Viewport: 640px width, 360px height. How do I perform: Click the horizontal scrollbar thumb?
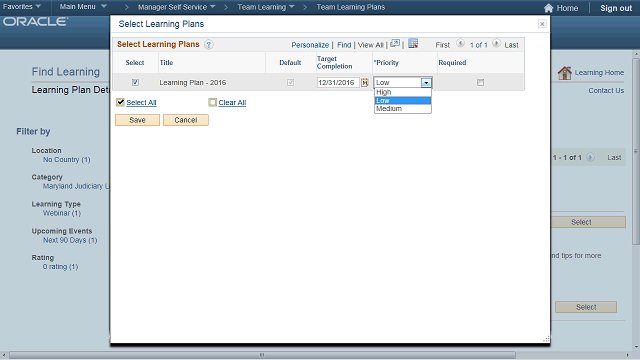coord(262,355)
